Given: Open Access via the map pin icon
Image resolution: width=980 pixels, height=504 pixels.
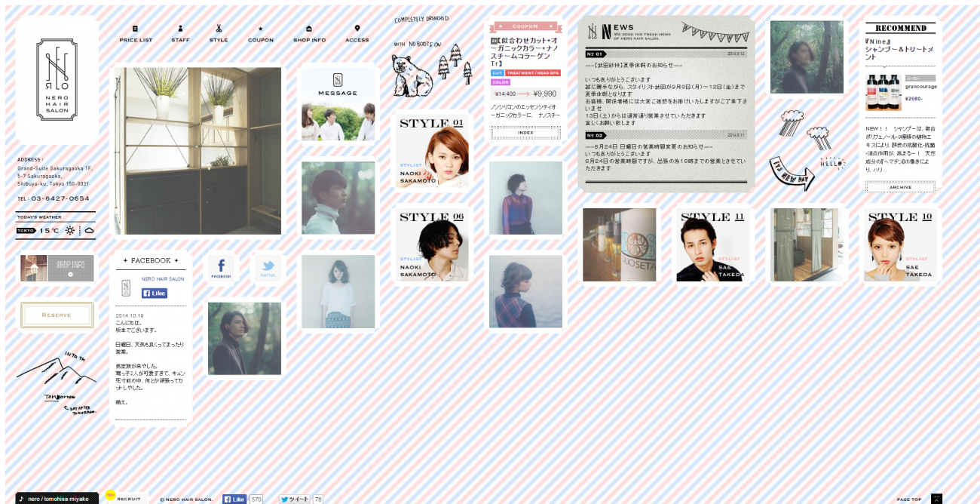Looking at the screenshot, I should [356, 29].
